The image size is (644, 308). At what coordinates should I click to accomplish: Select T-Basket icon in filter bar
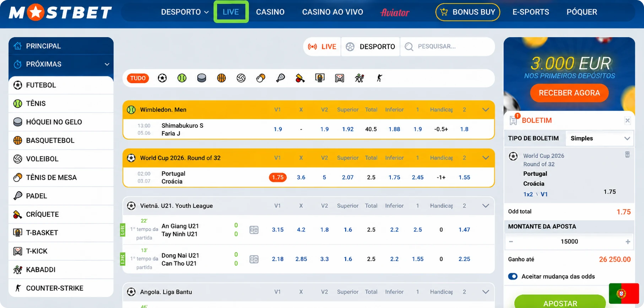pyautogui.click(x=320, y=78)
